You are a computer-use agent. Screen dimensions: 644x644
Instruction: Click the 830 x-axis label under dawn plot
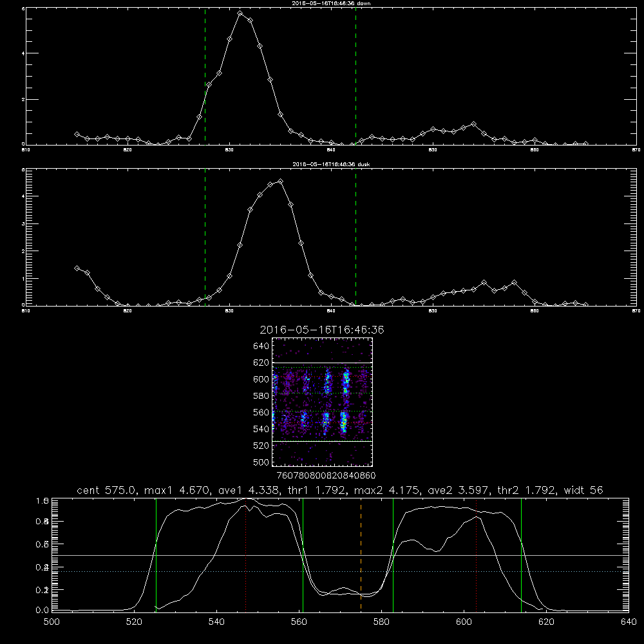[229, 150]
